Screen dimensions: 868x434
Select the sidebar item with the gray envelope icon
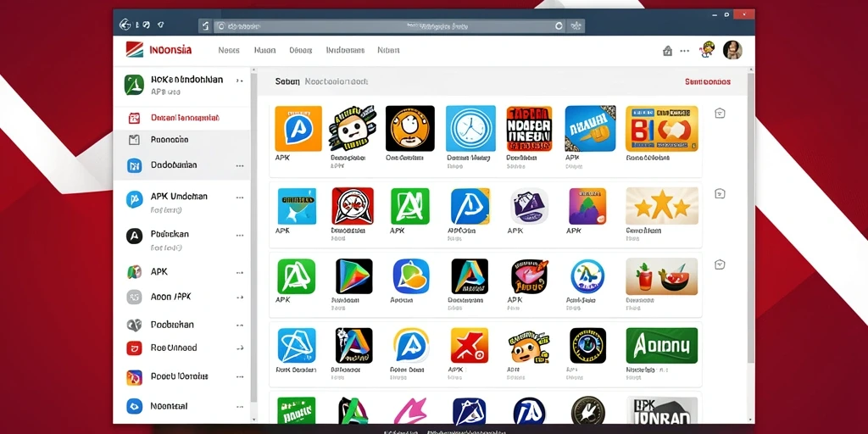click(181, 140)
